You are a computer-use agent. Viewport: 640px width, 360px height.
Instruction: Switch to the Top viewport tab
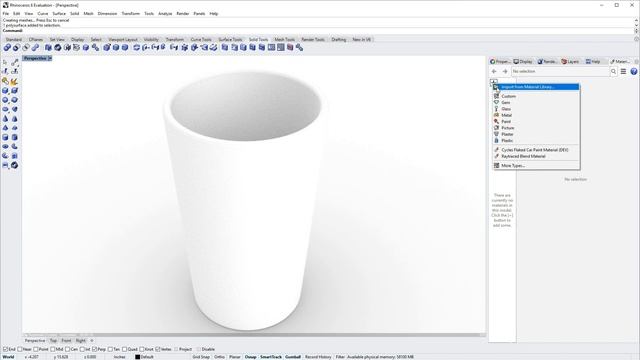coord(53,340)
